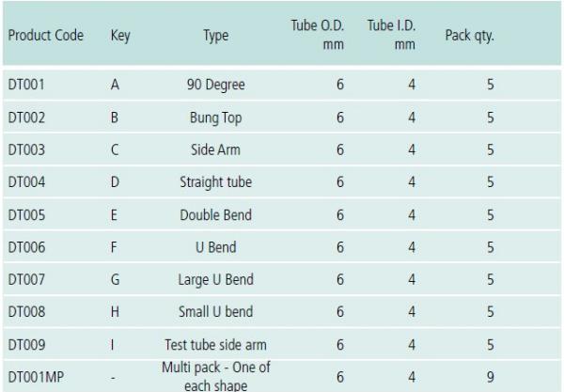564x392 pixels.
Task: Select the Straight tube type cell
Action: (x=216, y=182)
